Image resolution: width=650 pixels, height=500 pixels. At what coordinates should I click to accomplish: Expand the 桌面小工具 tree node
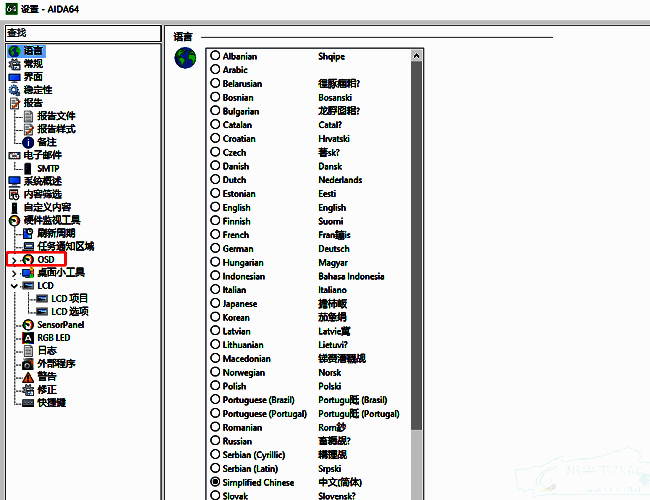13,272
